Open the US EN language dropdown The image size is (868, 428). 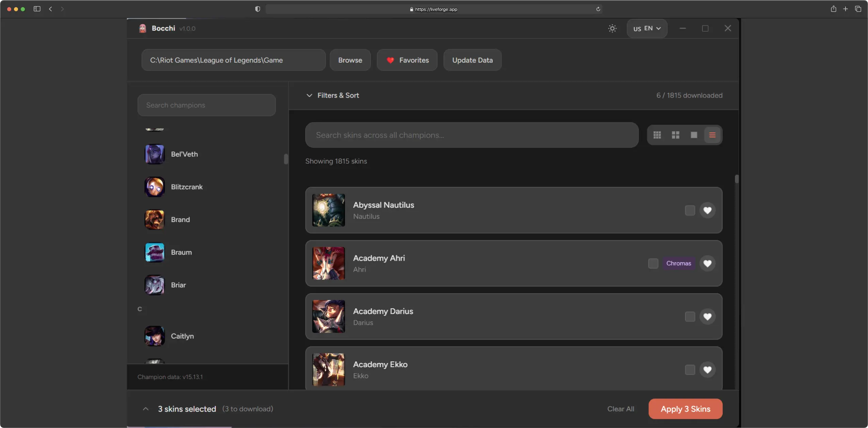tap(647, 29)
